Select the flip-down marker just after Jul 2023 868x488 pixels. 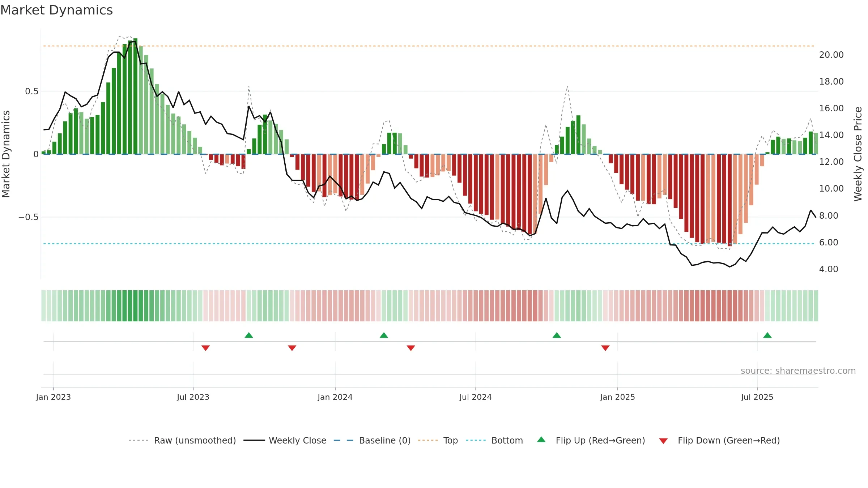(206, 348)
